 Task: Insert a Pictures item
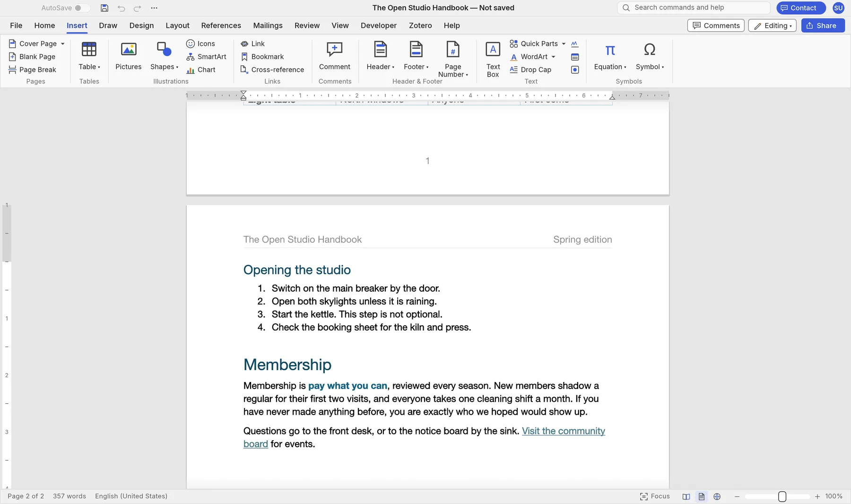click(128, 56)
